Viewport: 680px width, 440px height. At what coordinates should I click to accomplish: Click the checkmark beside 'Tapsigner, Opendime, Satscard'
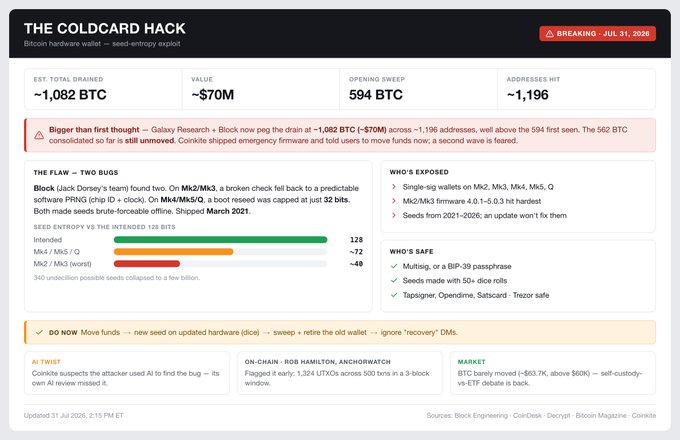click(394, 295)
